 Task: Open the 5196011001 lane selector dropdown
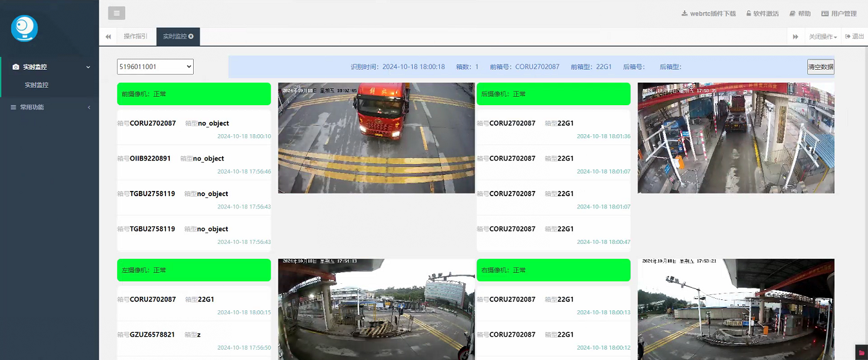coord(155,66)
